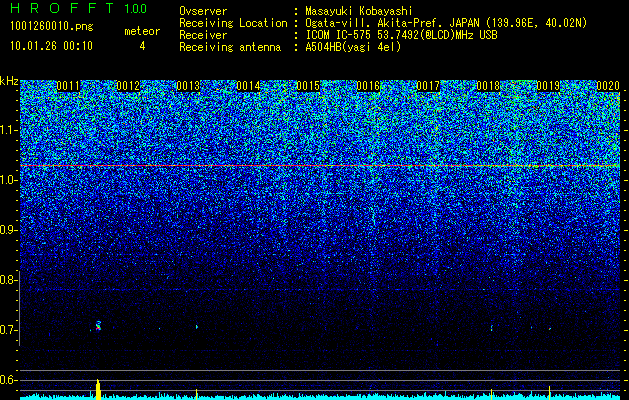Image resolution: width=629 pixels, height=400 pixels.
Task: Click the 0014 time marker
Action: (x=248, y=86)
